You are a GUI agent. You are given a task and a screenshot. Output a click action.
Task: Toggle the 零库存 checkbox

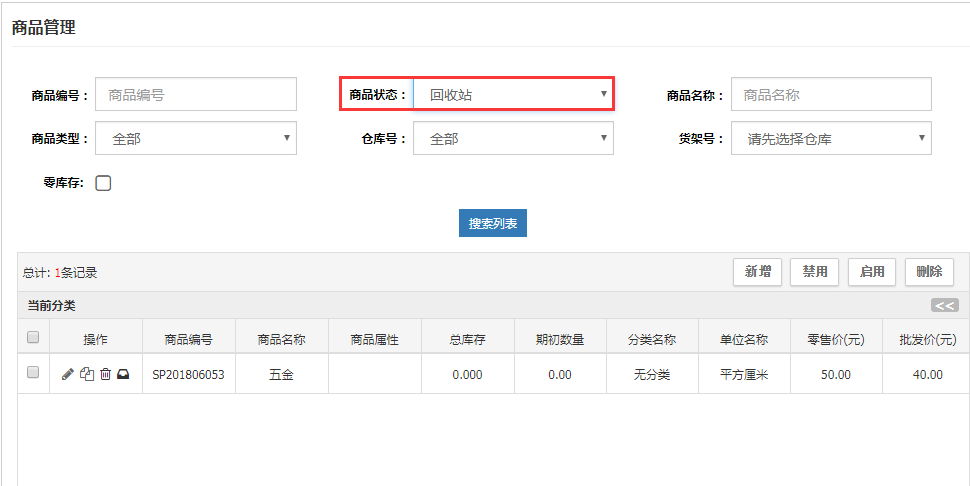point(103,183)
